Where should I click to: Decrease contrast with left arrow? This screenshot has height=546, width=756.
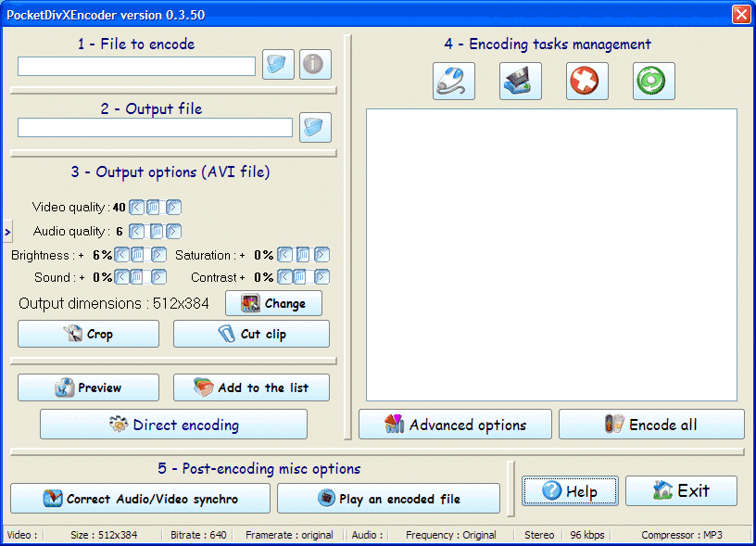284,277
